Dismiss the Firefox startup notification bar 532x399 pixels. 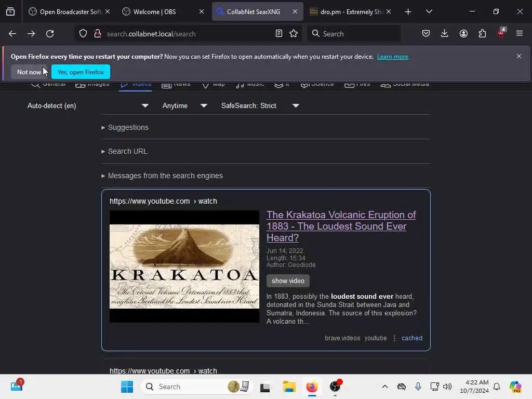tap(519, 56)
